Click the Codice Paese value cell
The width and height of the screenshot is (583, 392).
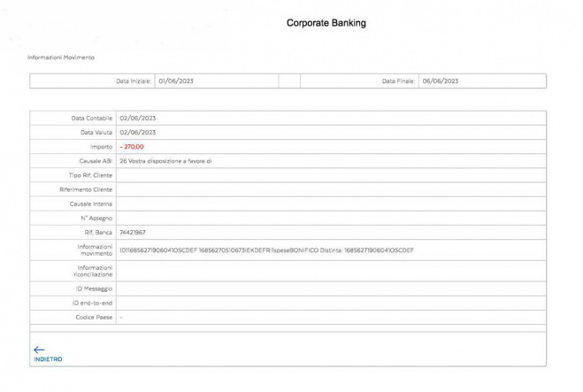pyautogui.click(x=329, y=317)
